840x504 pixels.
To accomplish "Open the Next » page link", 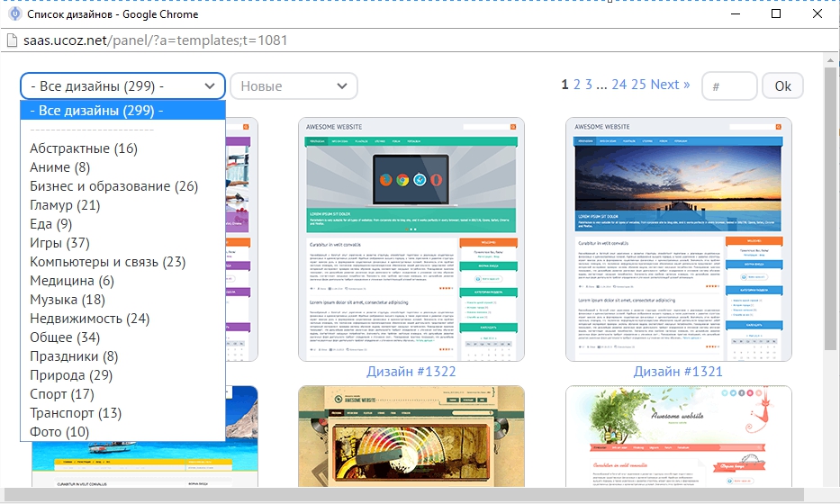I will click(670, 85).
